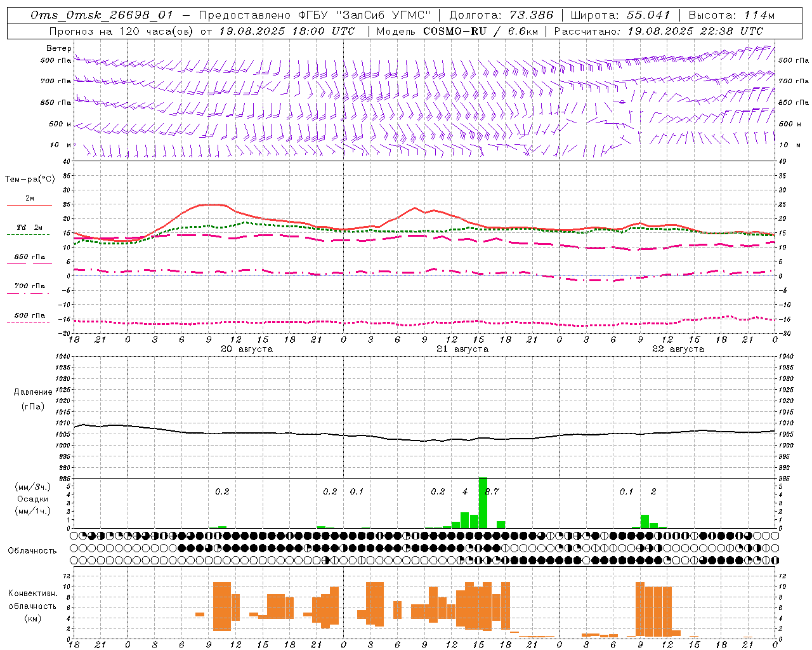Click the "Осадки" precipitation label
Image resolution: width=812 pixels, height=650 pixels.
tap(32, 499)
